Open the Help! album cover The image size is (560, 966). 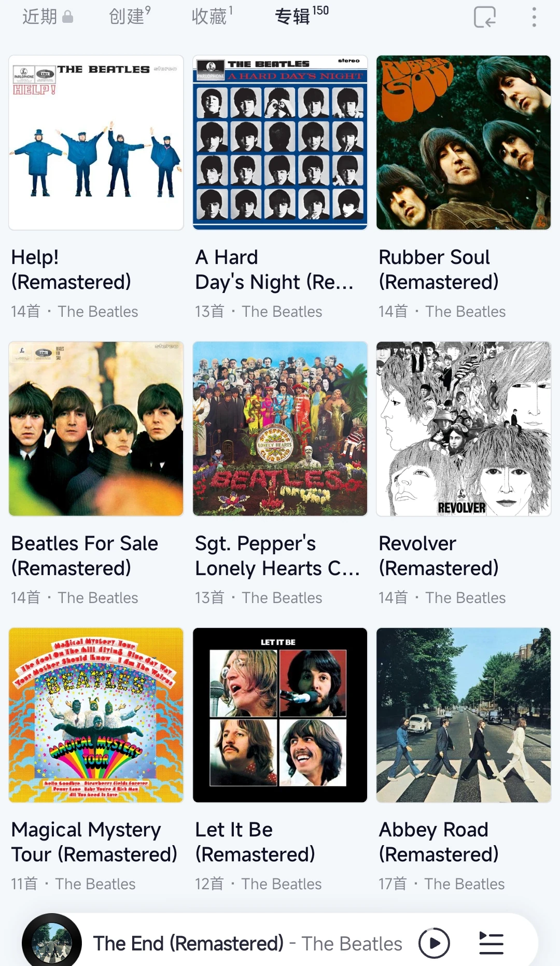point(96,143)
